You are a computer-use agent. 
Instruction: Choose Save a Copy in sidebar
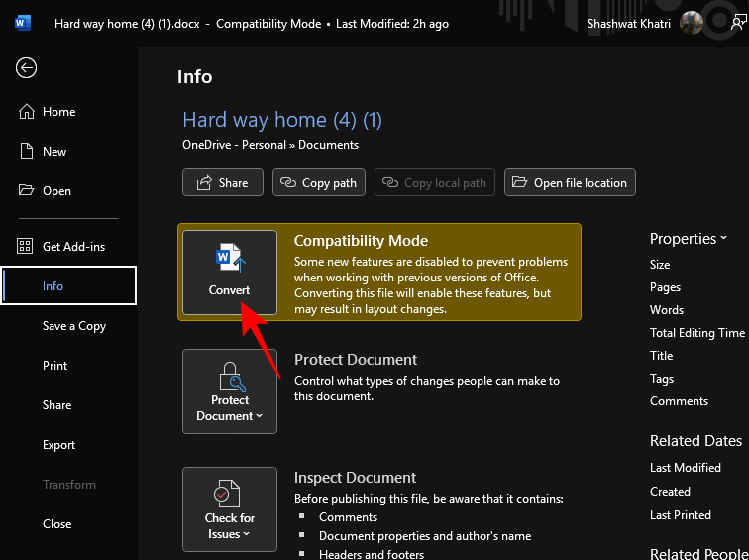tap(73, 326)
